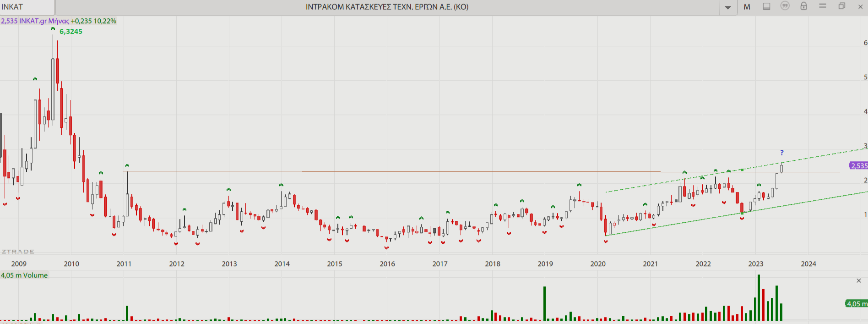Click the 4,05 m Volume indicator label

pyautogui.click(x=24, y=275)
